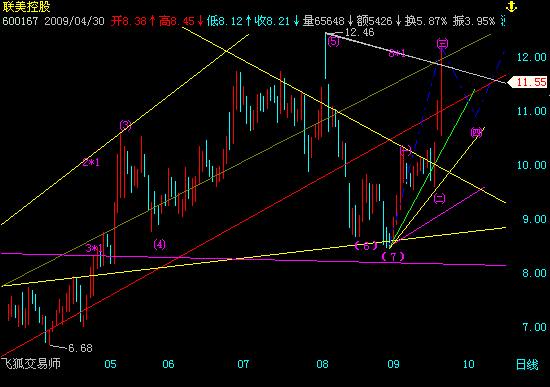Select the wave (6) marker
550x387 pixels.
(366, 246)
